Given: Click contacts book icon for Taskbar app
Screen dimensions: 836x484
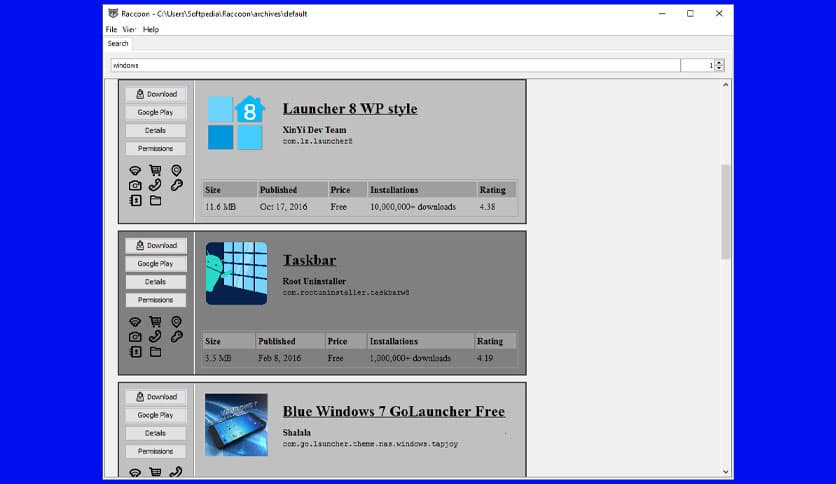Looking at the screenshot, I should click(135, 352).
